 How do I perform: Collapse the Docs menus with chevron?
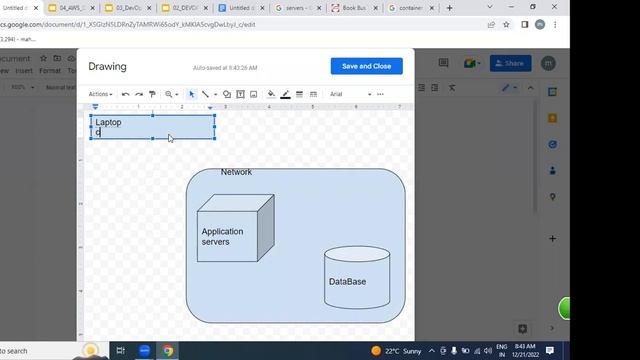[531, 88]
